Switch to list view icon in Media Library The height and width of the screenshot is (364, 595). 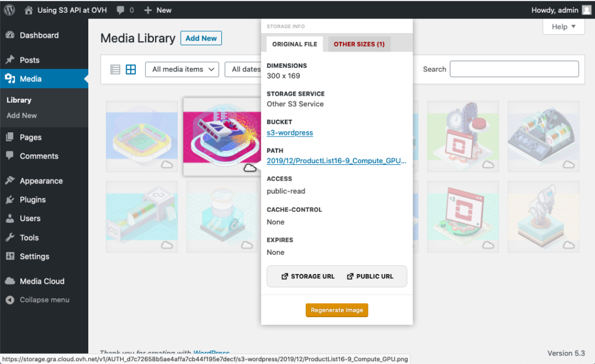[x=115, y=70]
